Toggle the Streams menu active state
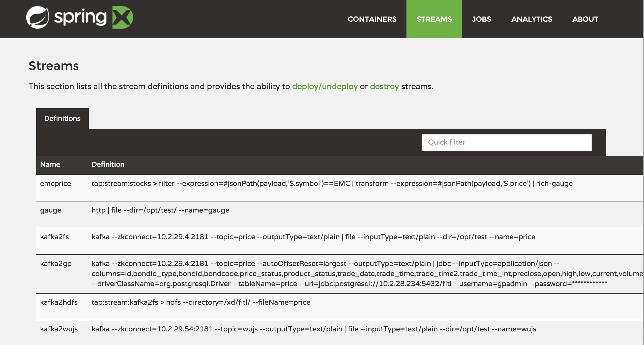 point(434,19)
